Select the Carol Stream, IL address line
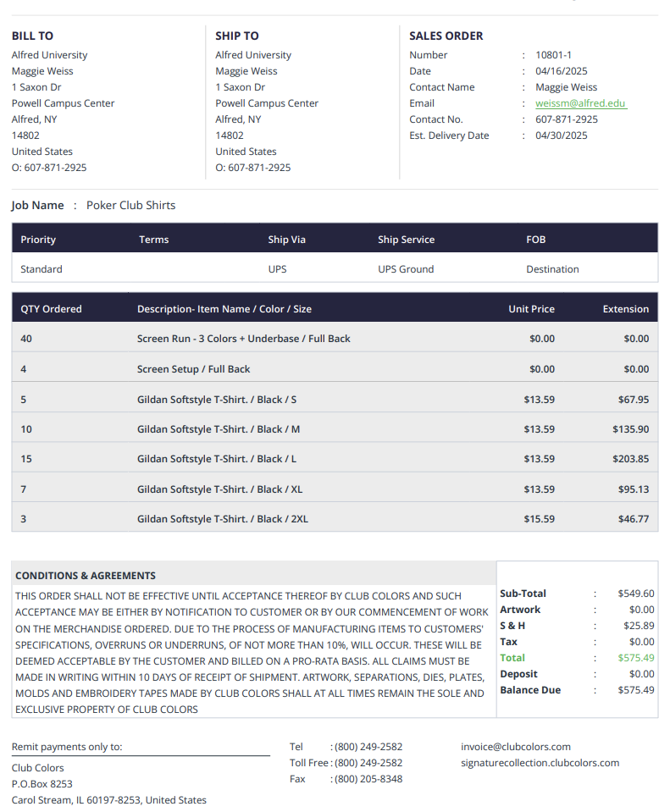Screen dimensions: 659x812 click(x=108, y=800)
